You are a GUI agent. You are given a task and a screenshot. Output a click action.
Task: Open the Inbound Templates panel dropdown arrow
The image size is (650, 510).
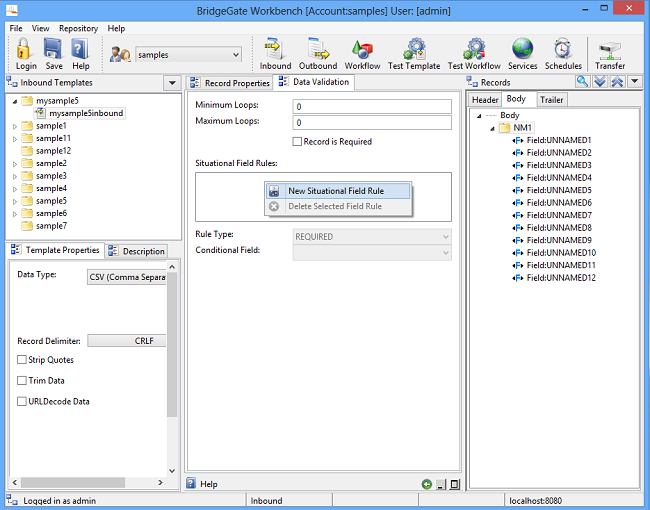(172, 83)
